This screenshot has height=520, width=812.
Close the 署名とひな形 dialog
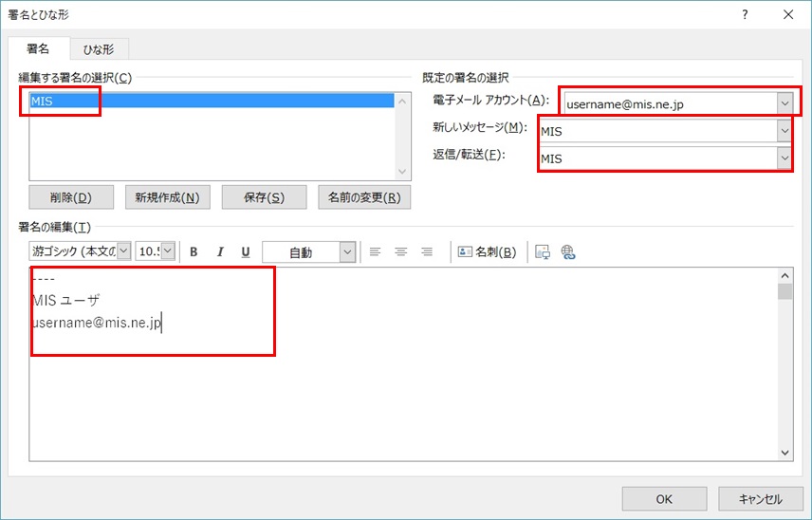click(788, 14)
